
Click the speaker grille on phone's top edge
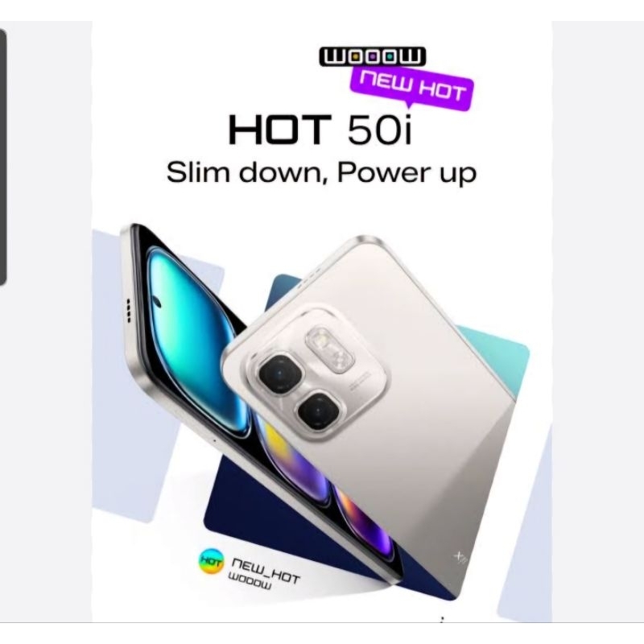coord(129,309)
